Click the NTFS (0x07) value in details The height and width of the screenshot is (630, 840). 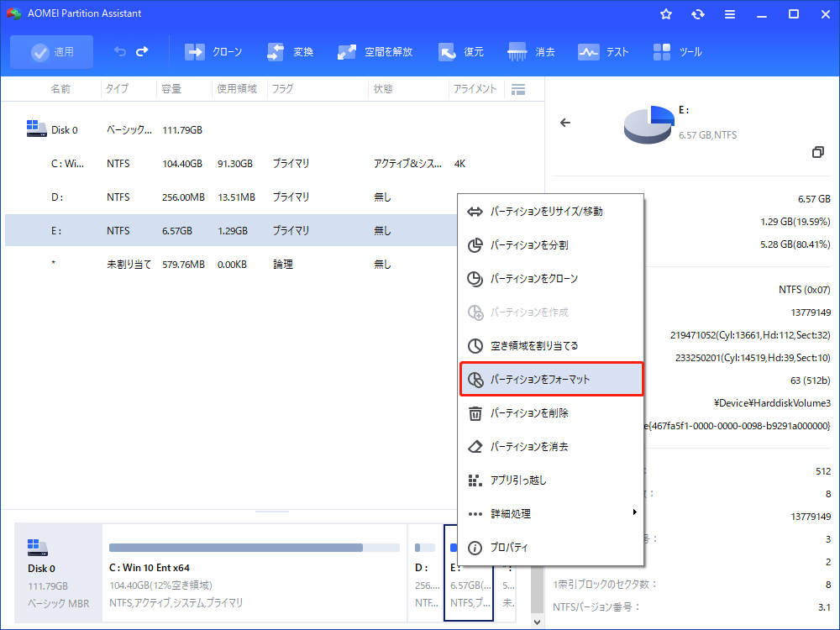tap(804, 289)
